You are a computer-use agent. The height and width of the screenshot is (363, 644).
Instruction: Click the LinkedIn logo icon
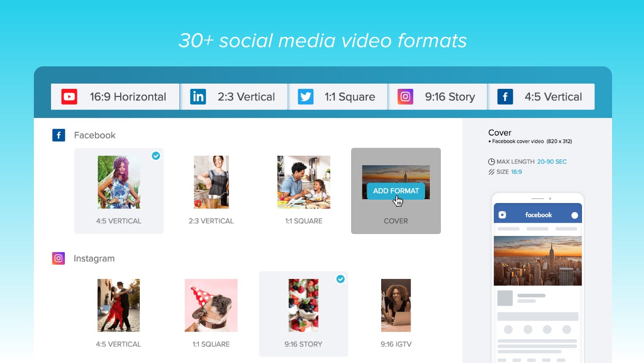197,97
